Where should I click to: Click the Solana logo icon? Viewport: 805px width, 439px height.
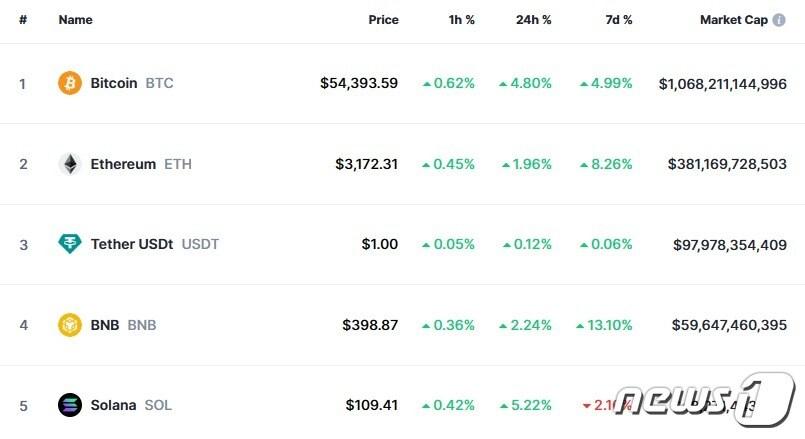coord(70,405)
